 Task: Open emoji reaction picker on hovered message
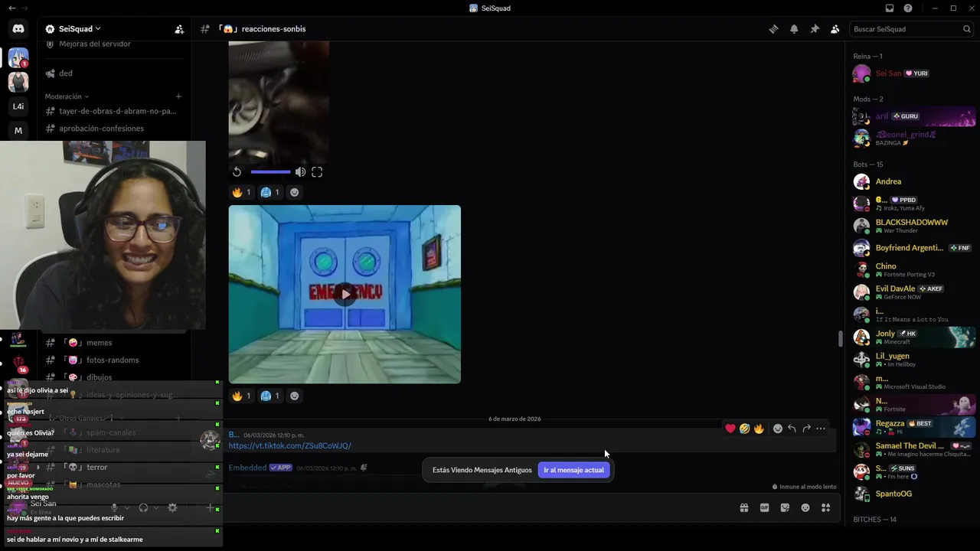[778, 429]
